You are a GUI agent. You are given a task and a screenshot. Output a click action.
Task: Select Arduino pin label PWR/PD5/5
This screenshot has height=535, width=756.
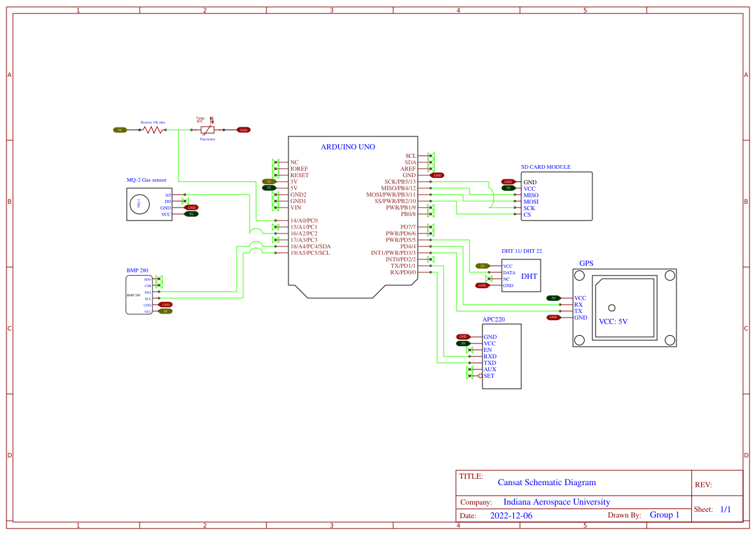coord(401,240)
